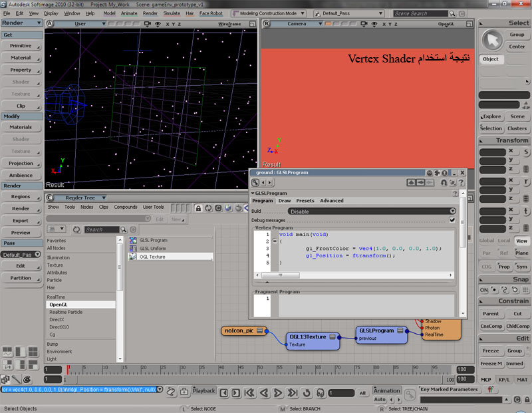Click the Explore button
This screenshot has width=532, height=413.
tap(491, 116)
